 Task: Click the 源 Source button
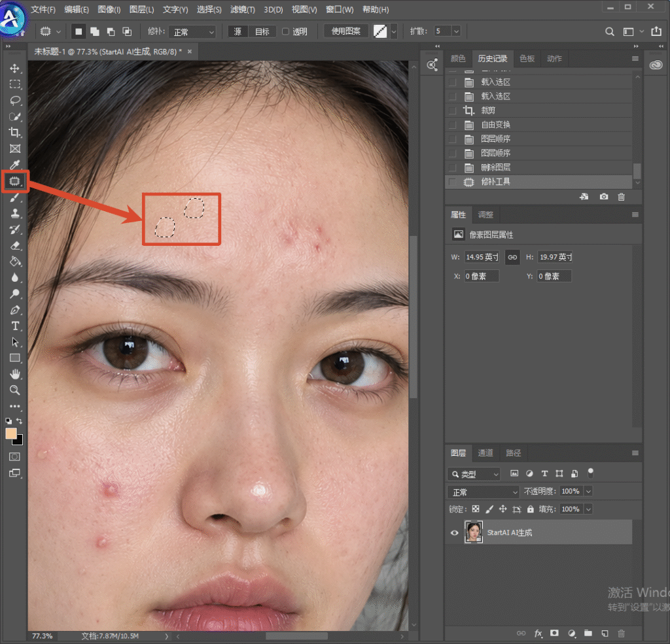coord(238,31)
